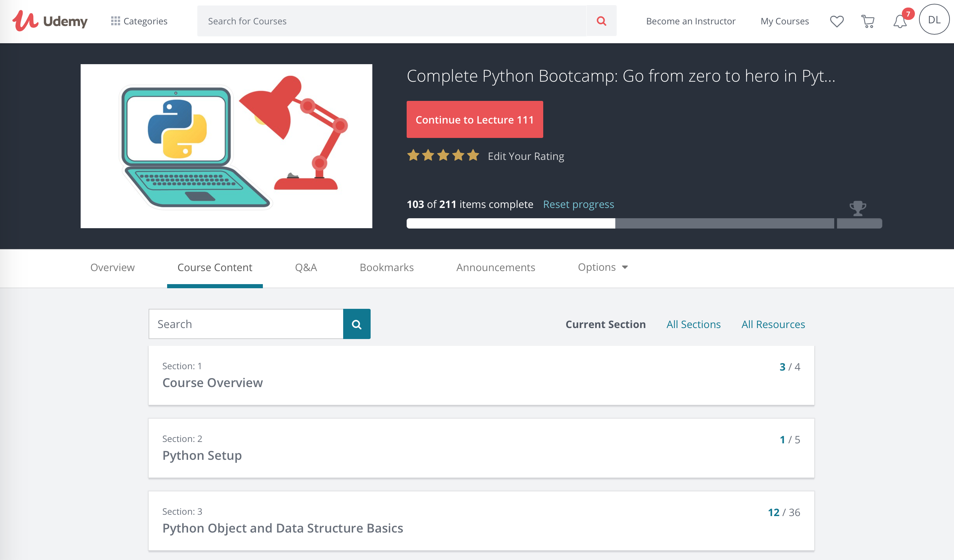Screen dimensions: 954x560
Task: Open the Q&A tab
Action: 306,267
